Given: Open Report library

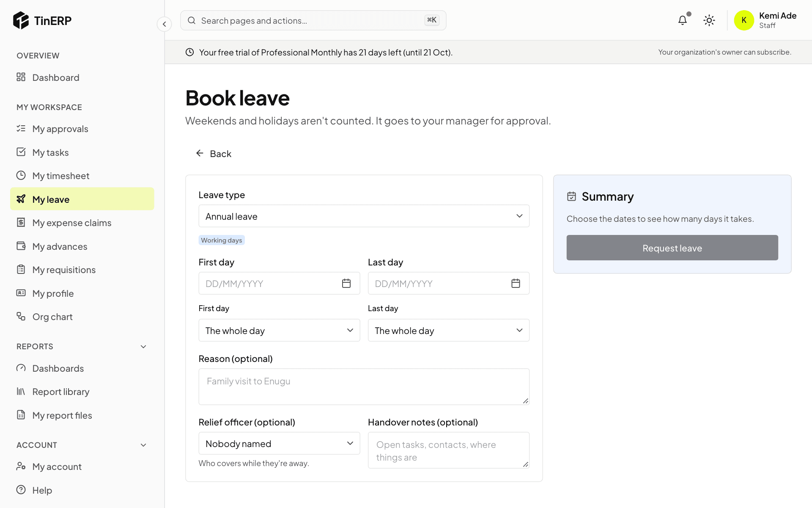Looking at the screenshot, I should (x=82, y=392).
